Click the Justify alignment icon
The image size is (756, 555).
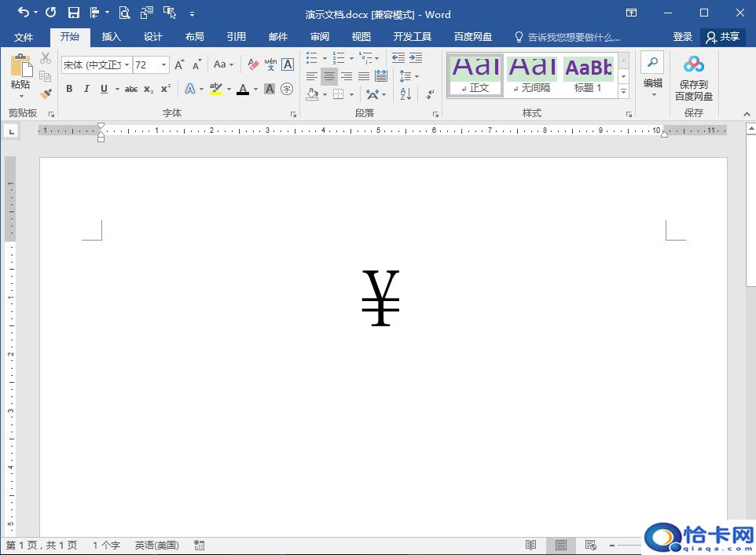pos(364,76)
